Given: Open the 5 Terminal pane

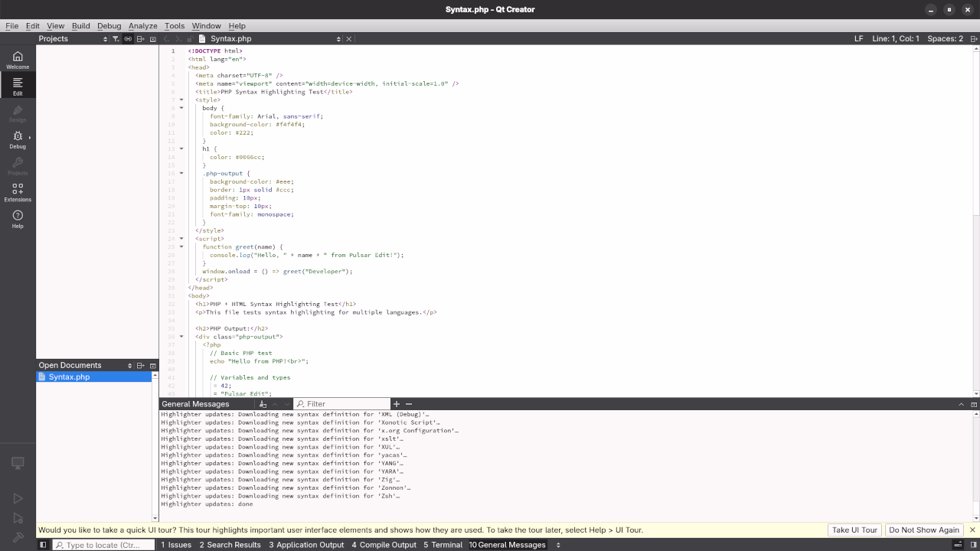Looking at the screenshot, I should point(443,545).
